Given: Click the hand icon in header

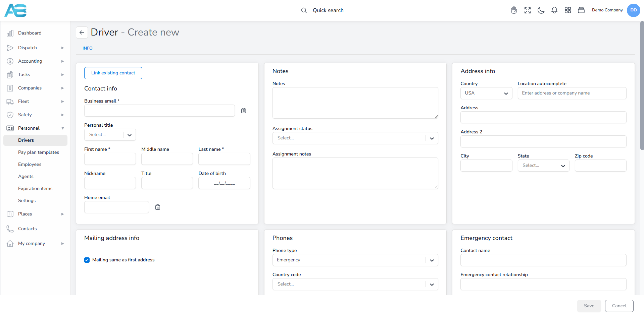Looking at the screenshot, I should point(514,10).
